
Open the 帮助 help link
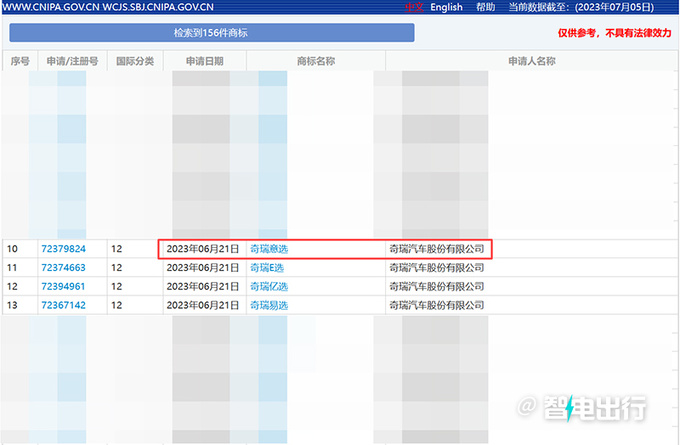[485, 7]
